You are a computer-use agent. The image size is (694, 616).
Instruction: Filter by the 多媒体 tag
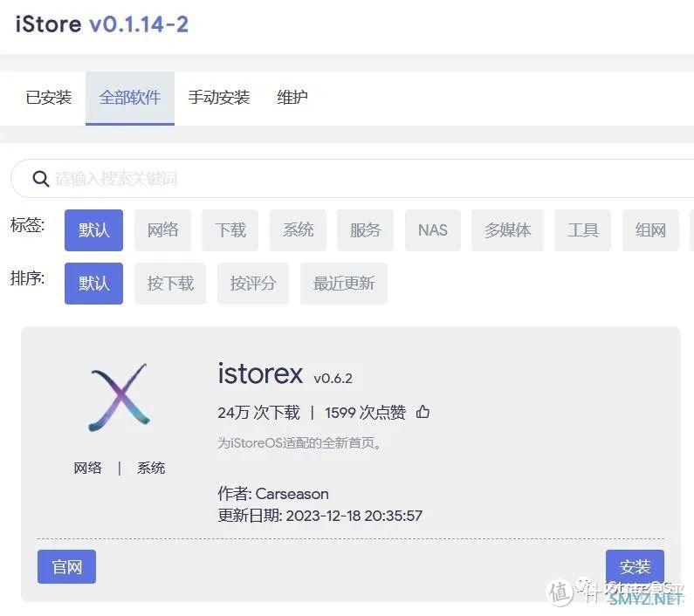click(508, 230)
